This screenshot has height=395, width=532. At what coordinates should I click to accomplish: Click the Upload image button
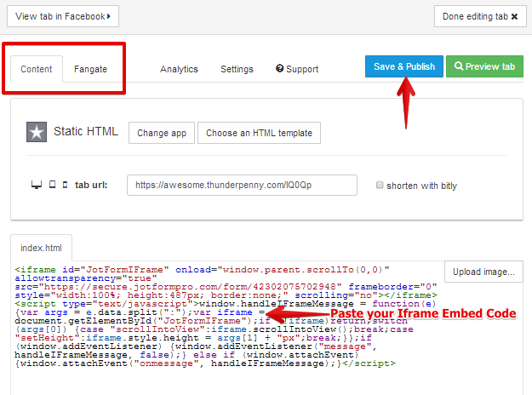click(483, 272)
